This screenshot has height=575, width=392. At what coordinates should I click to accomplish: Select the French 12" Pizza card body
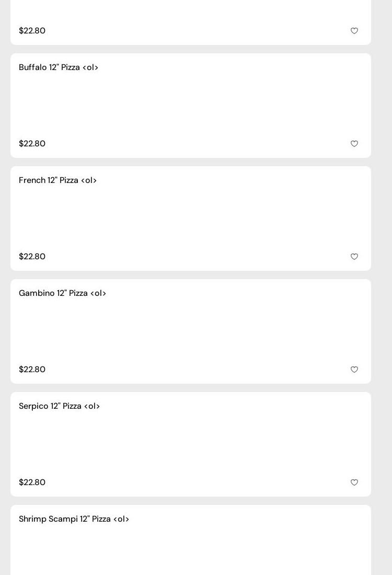coord(191,218)
